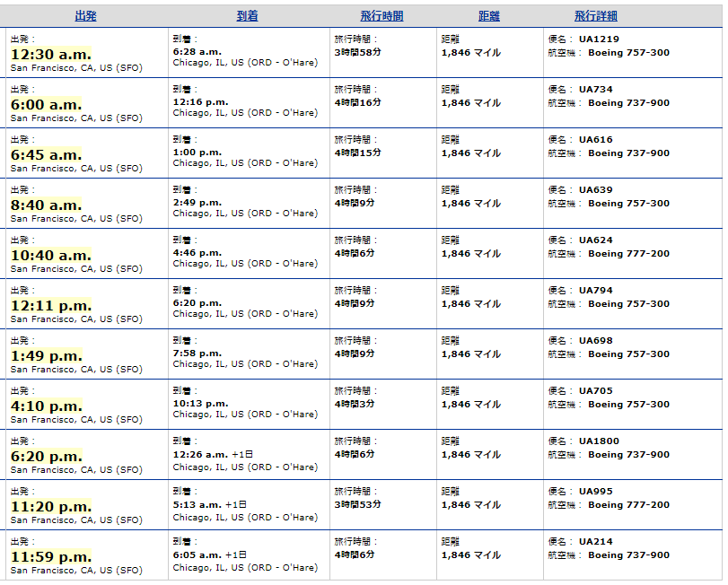Click the 1:49 p.m. departure time
The height and width of the screenshot is (585, 728).
pyautogui.click(x=46, y=356)
